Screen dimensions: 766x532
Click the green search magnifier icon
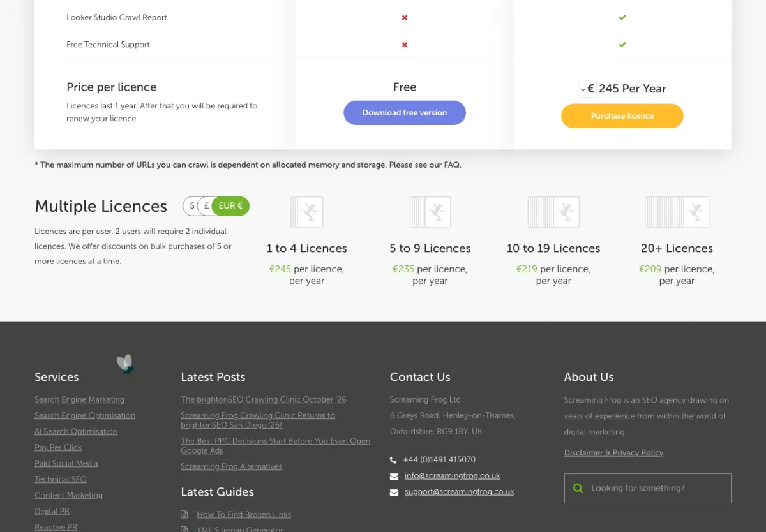coord(578,488)
